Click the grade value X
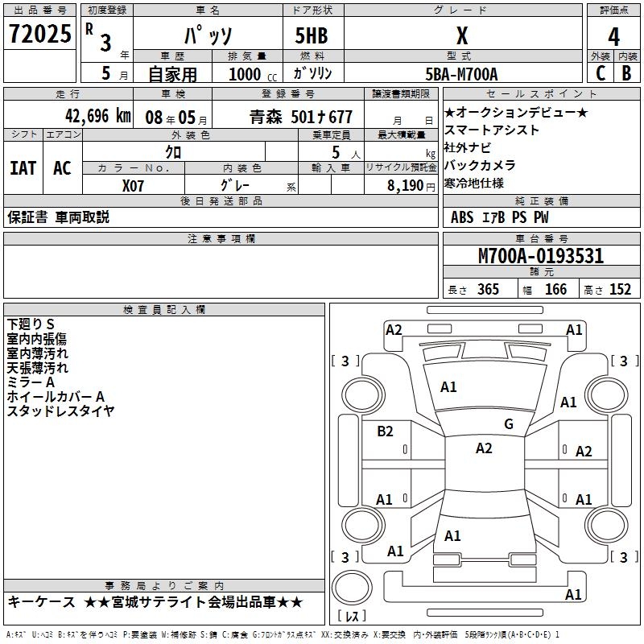Viewport: 644px width, 644px height. click(462, 35)
